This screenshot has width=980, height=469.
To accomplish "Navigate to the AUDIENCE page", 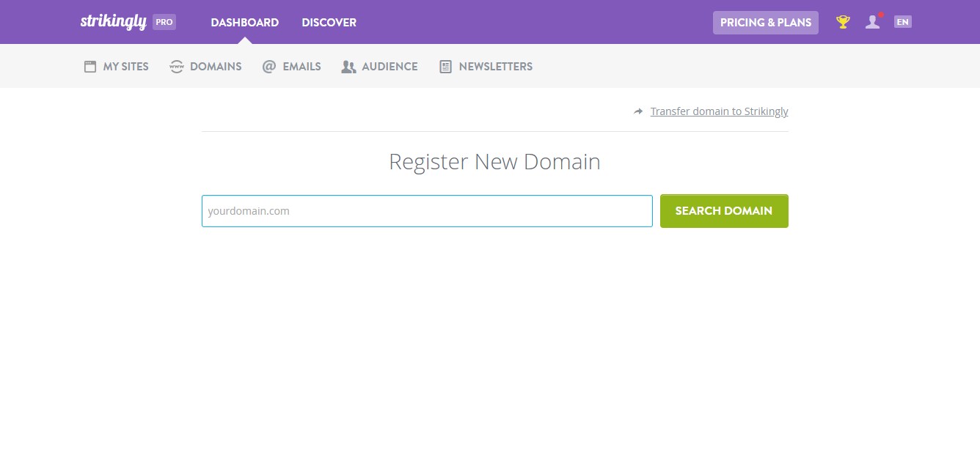I will tap(389, 66).
